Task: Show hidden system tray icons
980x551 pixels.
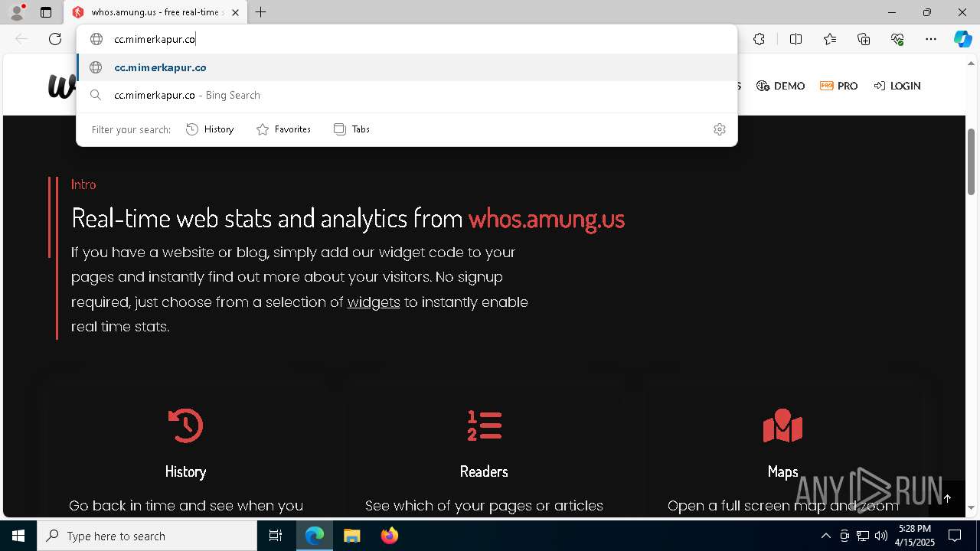Action: coord(825,536)
